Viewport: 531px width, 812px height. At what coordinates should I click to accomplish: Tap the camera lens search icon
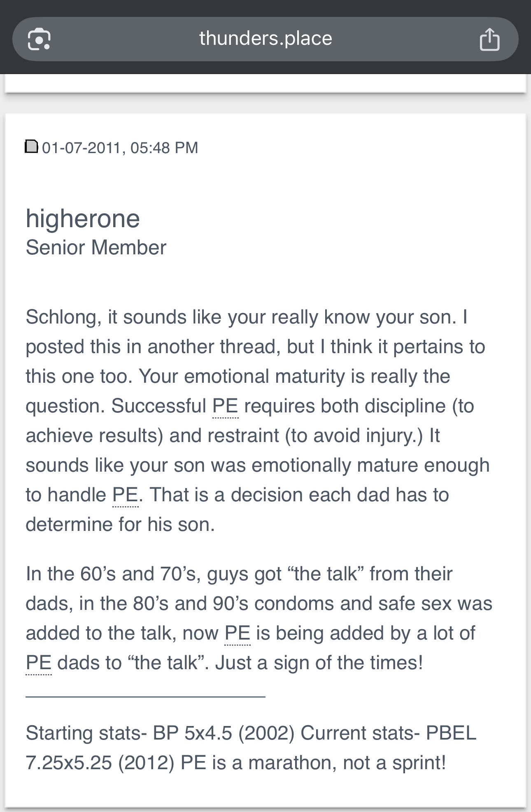tap(39, 39)
